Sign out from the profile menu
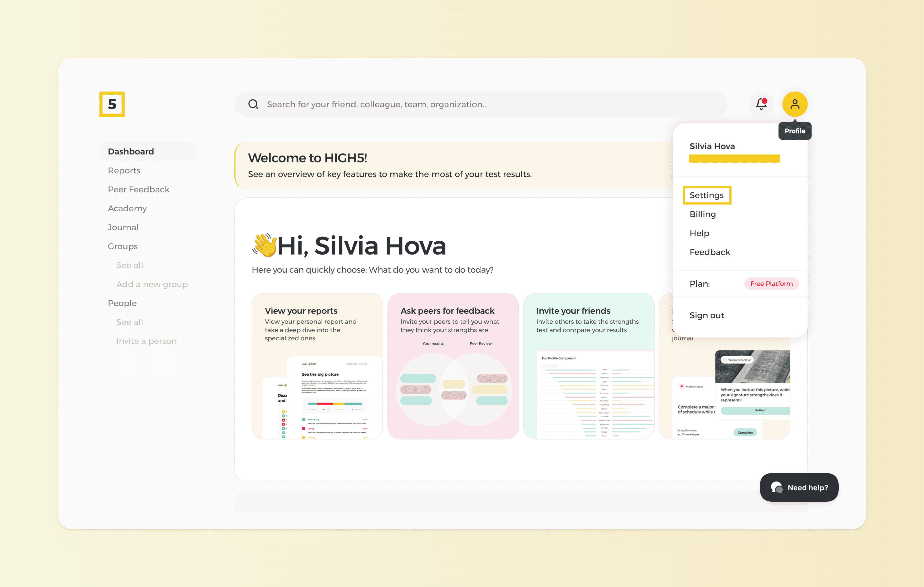 (x=706, y=315)
